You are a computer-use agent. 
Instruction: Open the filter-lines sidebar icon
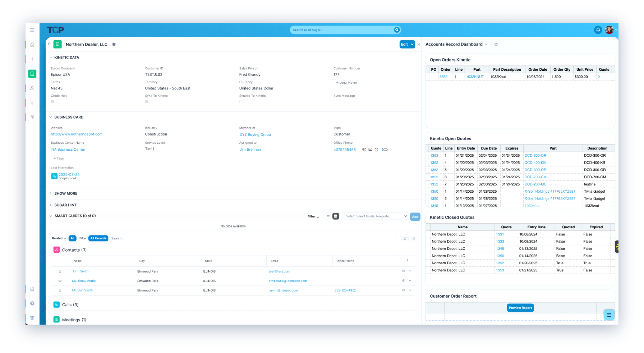click(x=32, y=102)
